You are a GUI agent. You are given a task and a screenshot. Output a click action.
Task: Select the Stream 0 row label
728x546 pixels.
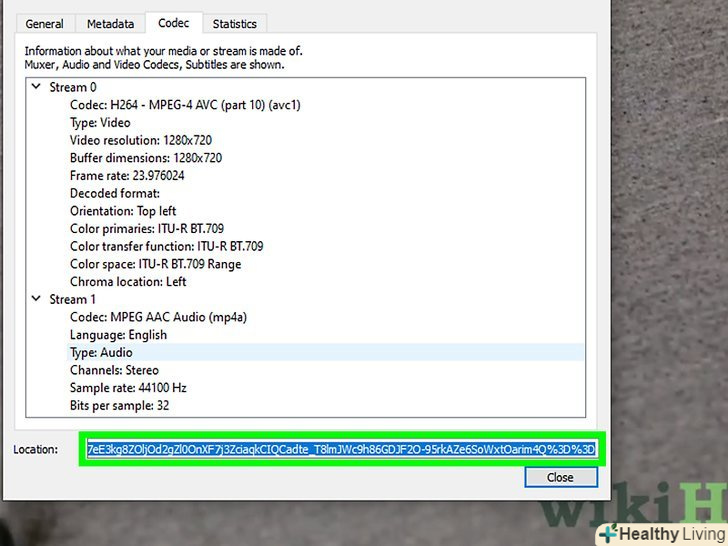click(73, 87)
